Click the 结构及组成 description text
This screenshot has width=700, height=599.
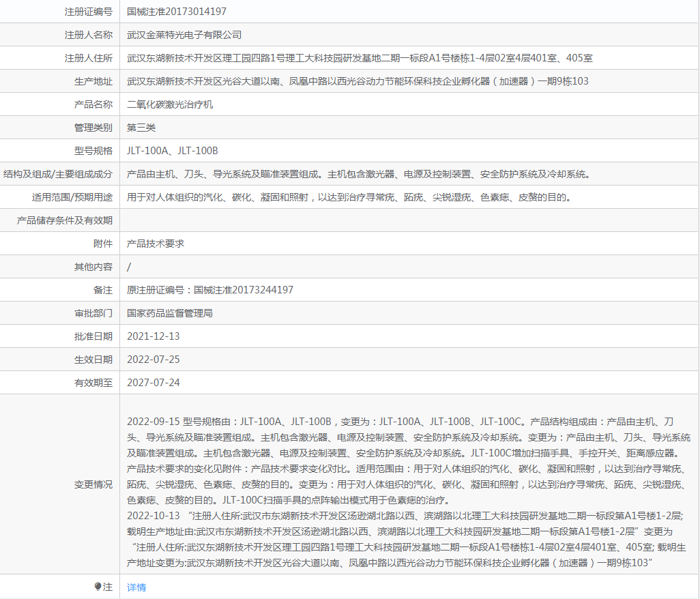tap(361, 174)
